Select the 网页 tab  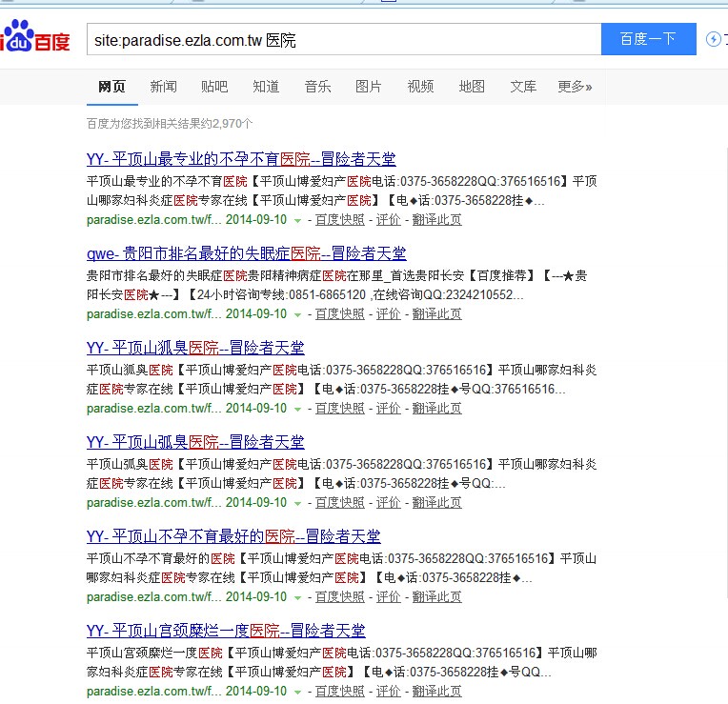pos(111,87)
